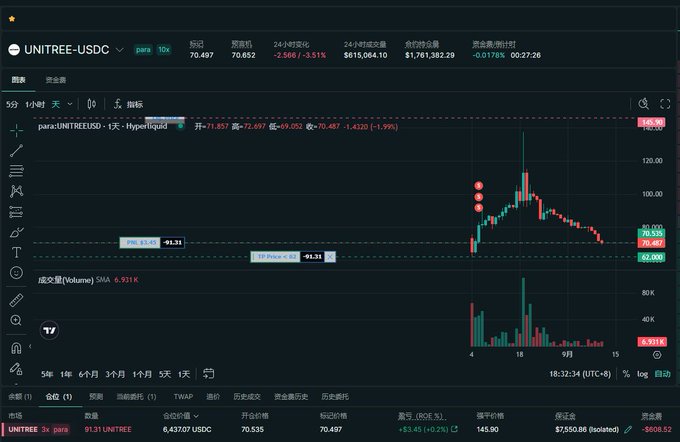The image size is (680, 442).
Task: Expand the timeframe interval dropdown arrow
Action: pos(70,105)
